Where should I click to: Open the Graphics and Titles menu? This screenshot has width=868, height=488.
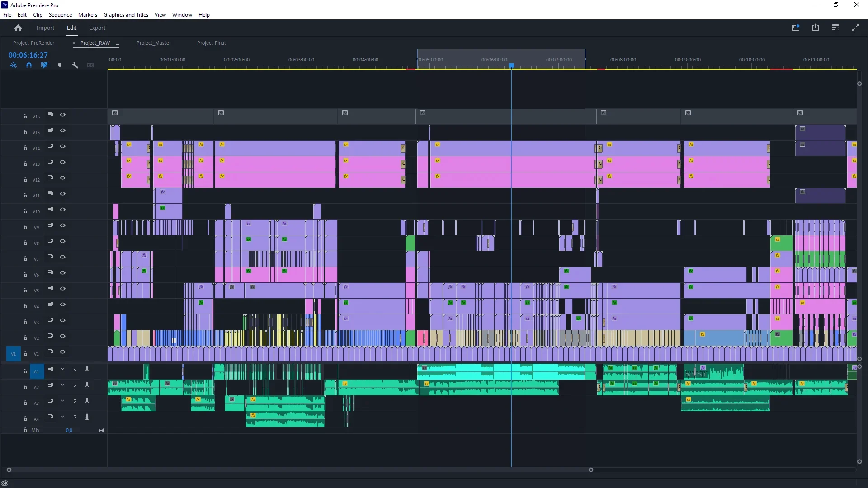[x=126, y=15]
